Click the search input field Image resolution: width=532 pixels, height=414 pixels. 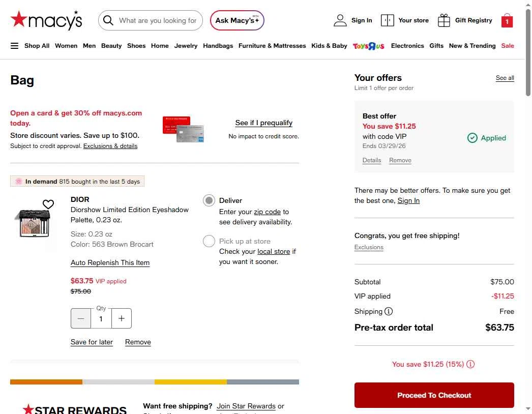pos(157,20)
